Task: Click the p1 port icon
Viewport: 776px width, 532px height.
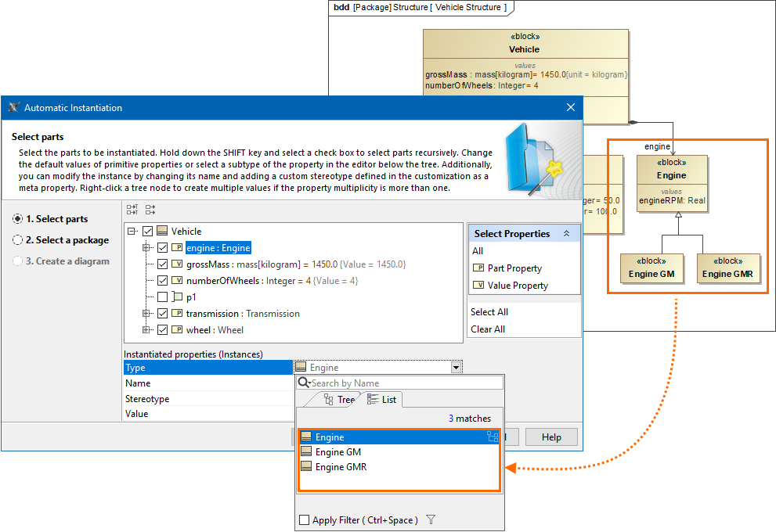Action: (177, 297)
